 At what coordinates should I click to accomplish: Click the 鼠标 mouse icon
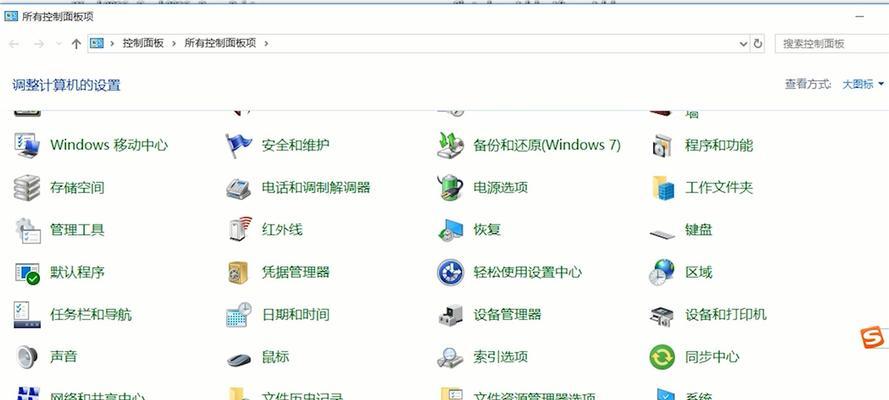click(x=239, y=359)
